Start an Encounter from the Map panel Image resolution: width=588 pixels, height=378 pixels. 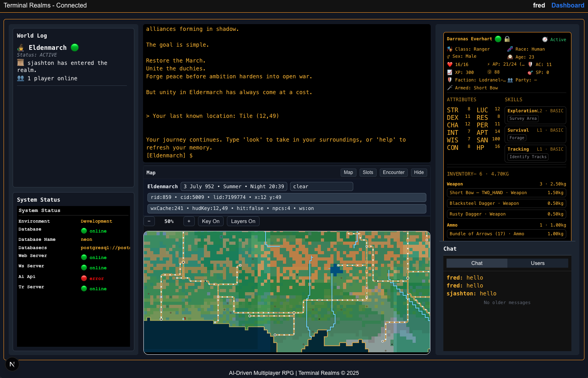tap(394, 172)
